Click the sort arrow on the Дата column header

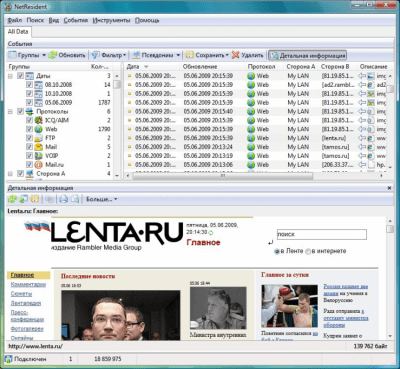[146, 67]
